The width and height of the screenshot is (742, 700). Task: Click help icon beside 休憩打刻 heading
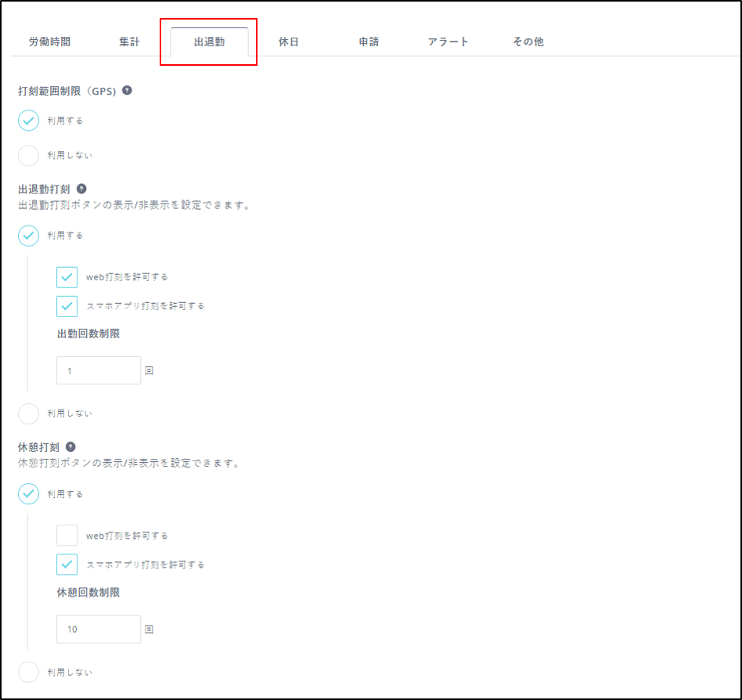[72, 446]
